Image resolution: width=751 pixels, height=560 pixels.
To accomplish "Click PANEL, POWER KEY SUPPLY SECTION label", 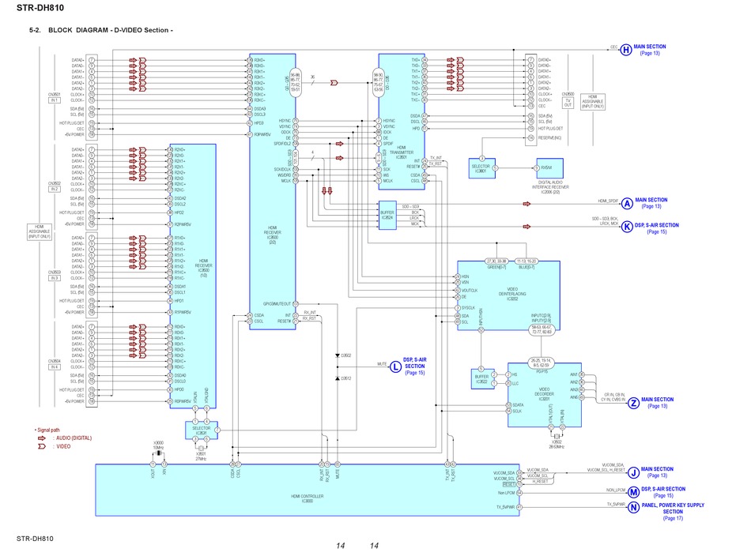I will (x=673, y=511).
